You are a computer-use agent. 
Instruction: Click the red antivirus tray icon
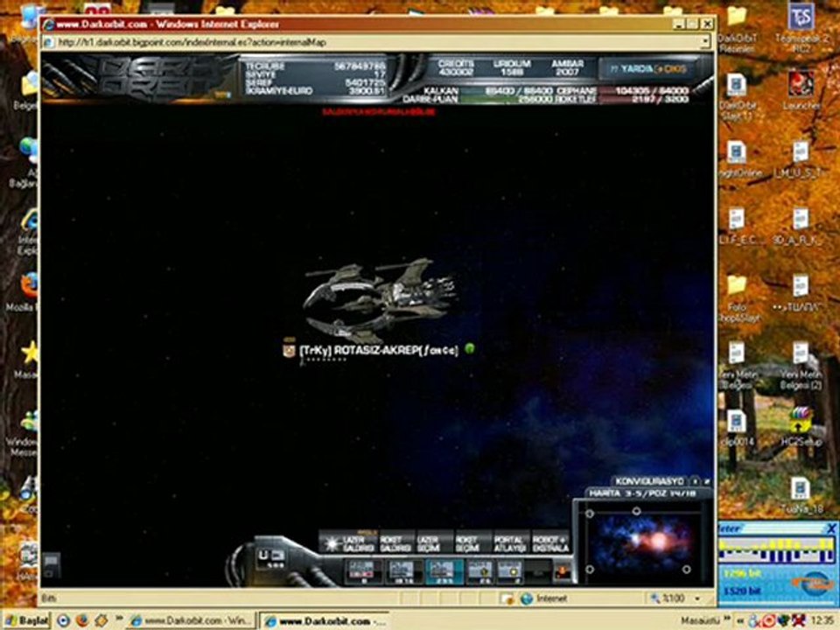768,621
